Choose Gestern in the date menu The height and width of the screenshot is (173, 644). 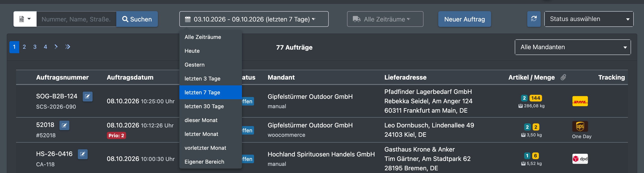(x=210, y=65)
